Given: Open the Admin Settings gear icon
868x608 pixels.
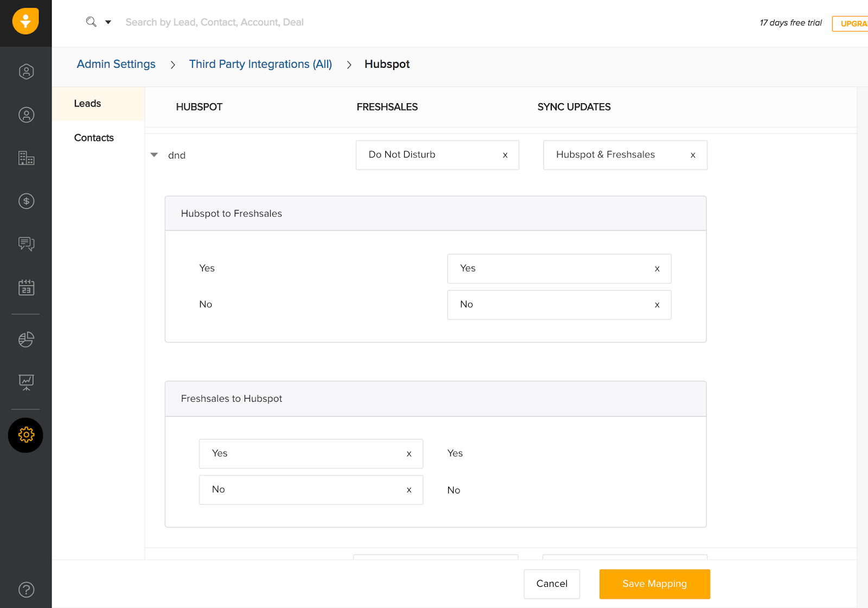Looking at the screenshot, I should (25, 435).
